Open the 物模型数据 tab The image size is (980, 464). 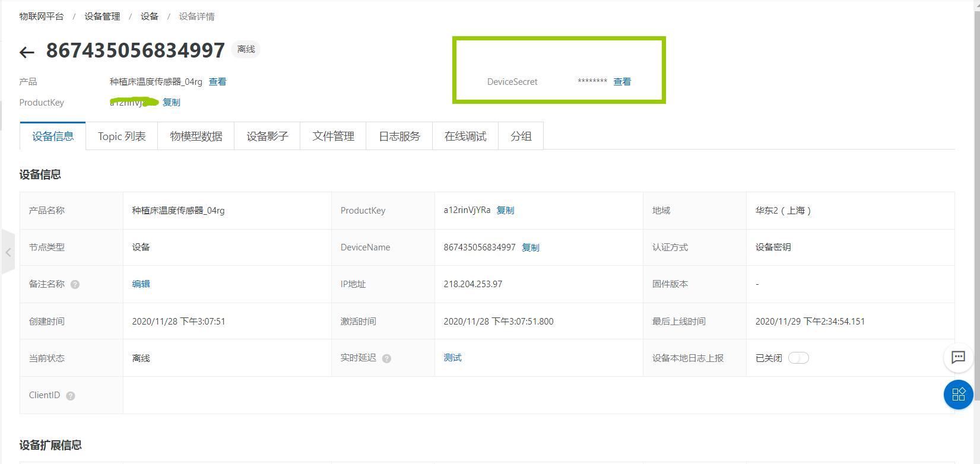coord(196,136)
